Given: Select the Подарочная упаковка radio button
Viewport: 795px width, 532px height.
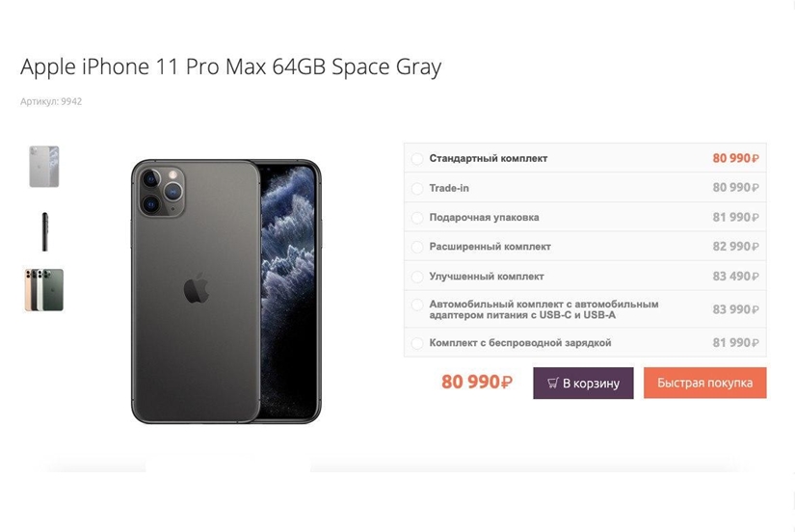Looking at the screenshot, I should [x=417, y=218].
